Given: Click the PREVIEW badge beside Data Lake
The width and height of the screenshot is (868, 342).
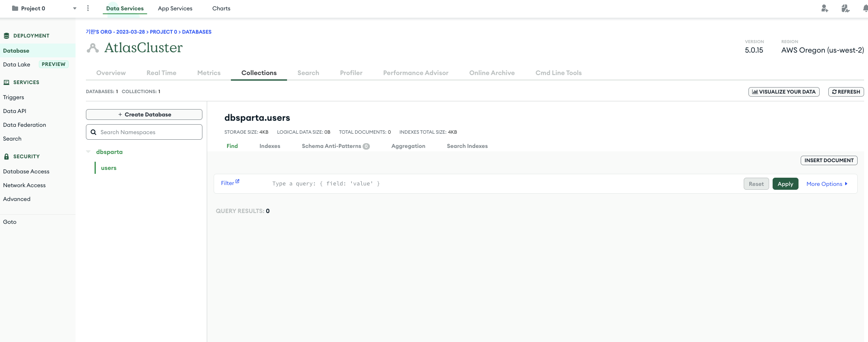Looking at the screenshot, I should 54,64.
